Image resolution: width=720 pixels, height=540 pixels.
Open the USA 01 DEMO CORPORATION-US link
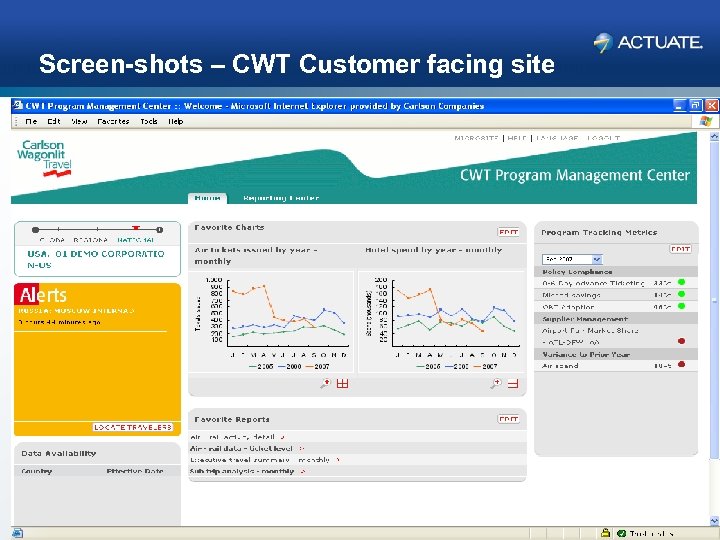[96, 259]
